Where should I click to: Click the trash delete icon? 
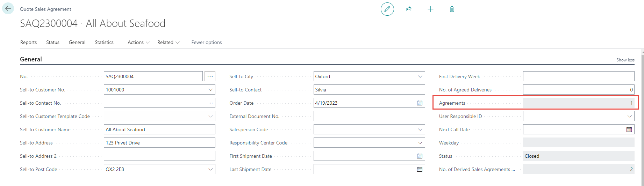coord(452,9)
